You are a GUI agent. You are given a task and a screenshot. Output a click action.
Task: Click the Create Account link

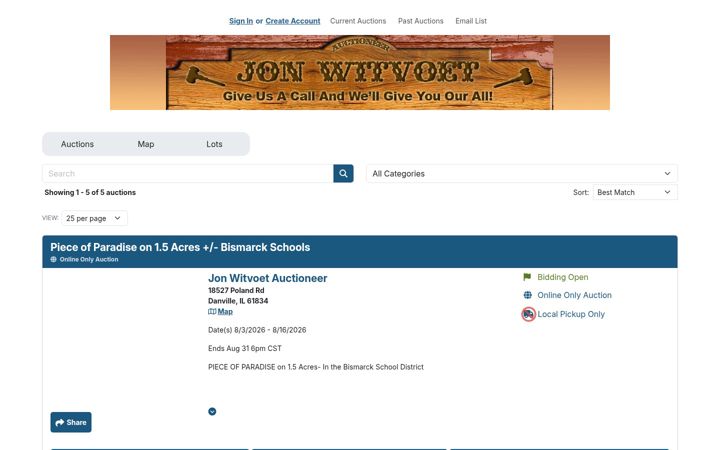pyautogui.click(x=292, y=21)
